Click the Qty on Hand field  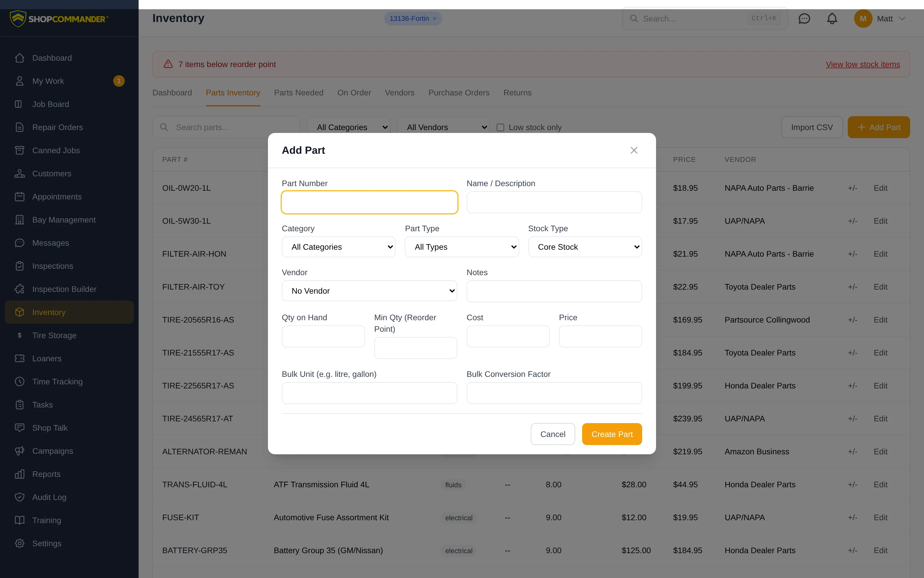323,336
